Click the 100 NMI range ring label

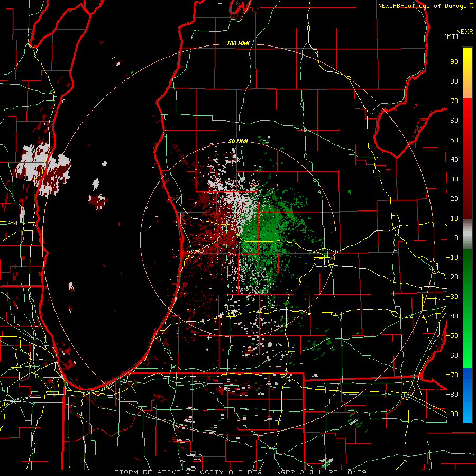tap(238, 44)
